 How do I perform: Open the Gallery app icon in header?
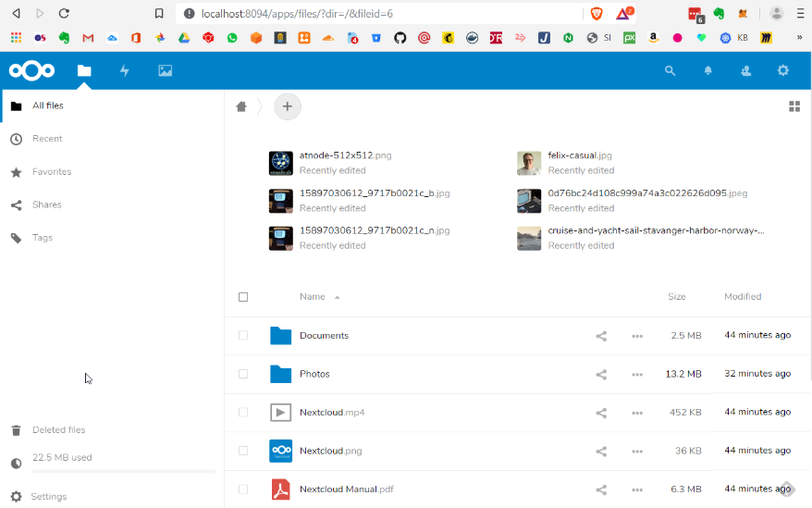(x=166, y=70)
